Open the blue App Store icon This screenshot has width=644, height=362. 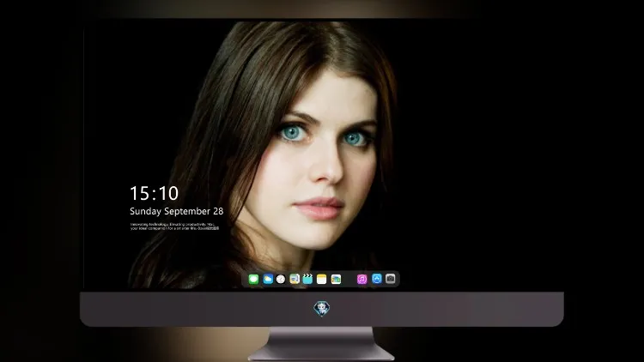(x=377, y=279)
